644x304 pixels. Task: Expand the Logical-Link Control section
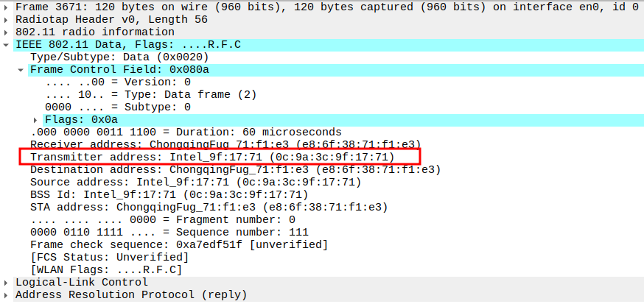[x=7, y=283]
